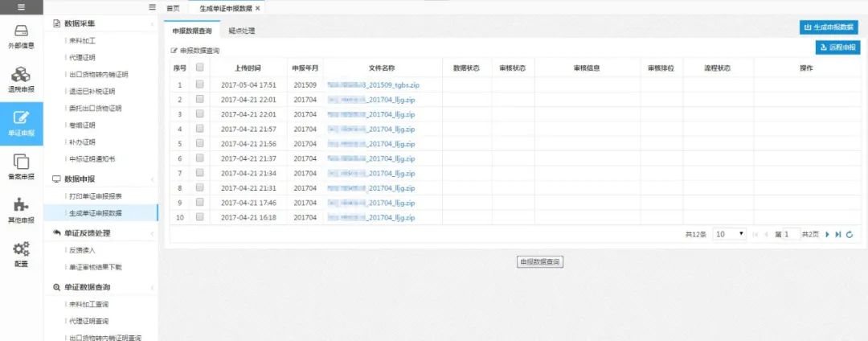This screenshot has width=868, height=341.
Task: Check the box for row 4
Action: tap(200, 129)
